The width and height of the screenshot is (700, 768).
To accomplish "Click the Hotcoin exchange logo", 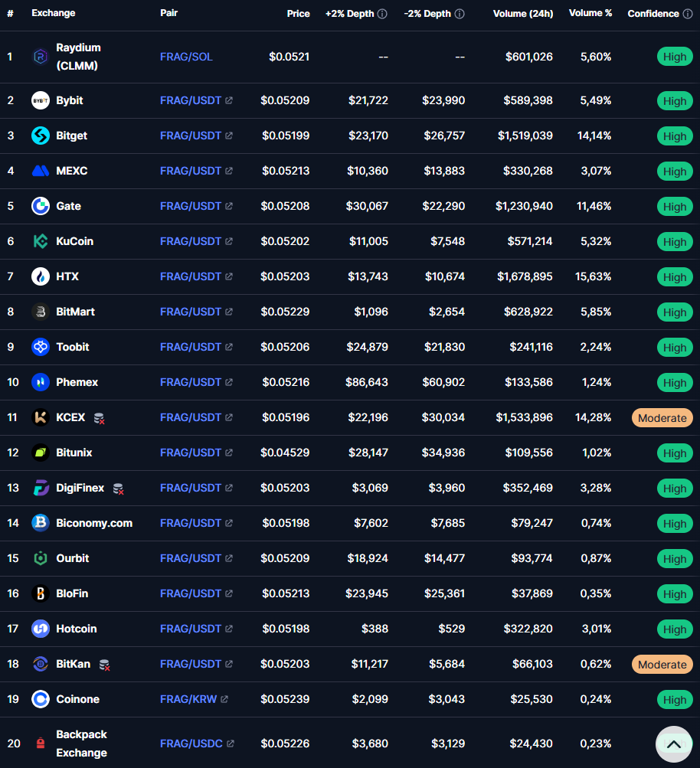I will click(x=40, y=629).
